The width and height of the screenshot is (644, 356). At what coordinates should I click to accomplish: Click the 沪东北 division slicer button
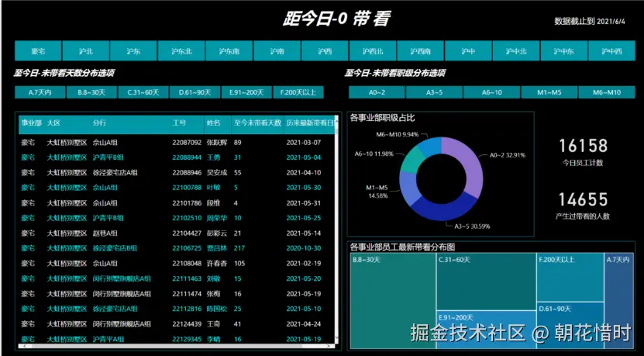tap(181, 51)
